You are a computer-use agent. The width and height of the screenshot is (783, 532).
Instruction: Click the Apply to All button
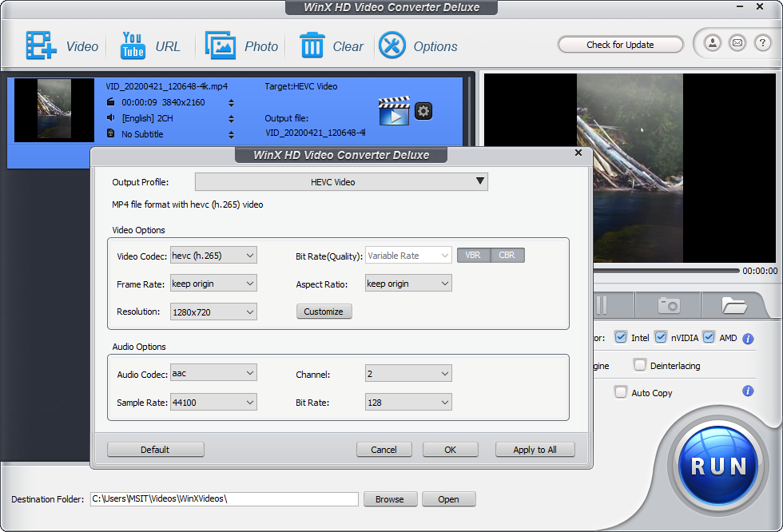(535, 449)
